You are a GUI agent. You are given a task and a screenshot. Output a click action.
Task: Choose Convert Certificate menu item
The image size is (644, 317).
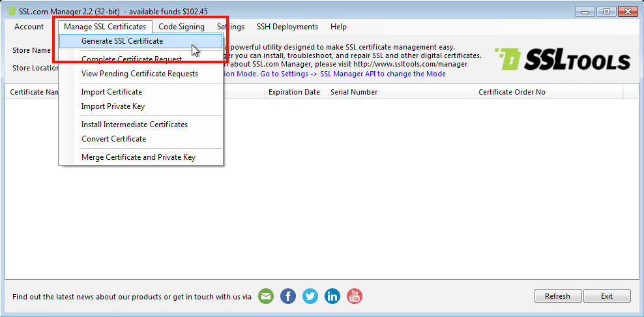click(113, 139)
